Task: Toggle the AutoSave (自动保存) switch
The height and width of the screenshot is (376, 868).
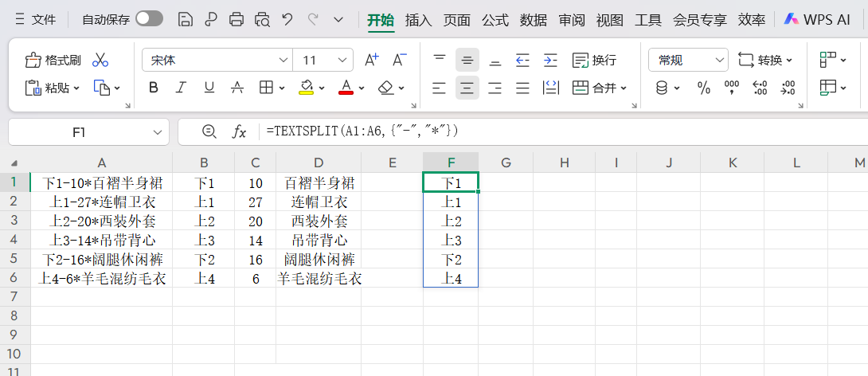Action: pos(149,20)
